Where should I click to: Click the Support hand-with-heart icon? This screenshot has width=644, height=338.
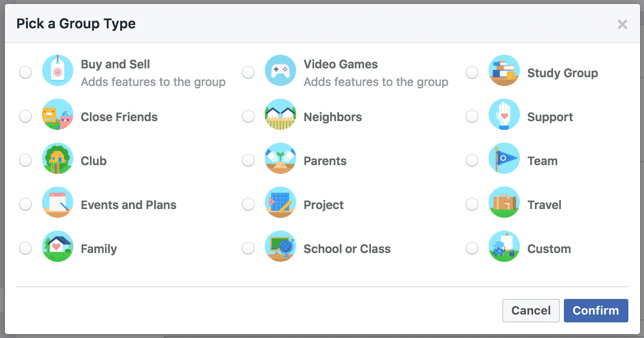(504, 115)
